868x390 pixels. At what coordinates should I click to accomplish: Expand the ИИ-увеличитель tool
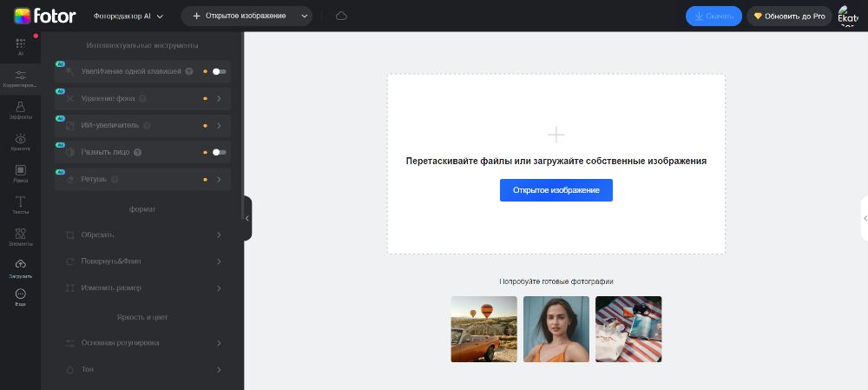tap(220, 126)
